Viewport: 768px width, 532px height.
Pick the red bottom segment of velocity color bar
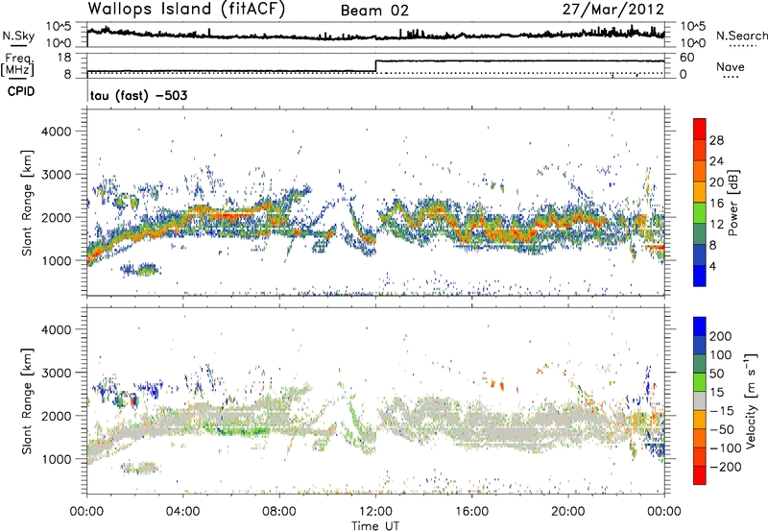(x=700, y=475)
